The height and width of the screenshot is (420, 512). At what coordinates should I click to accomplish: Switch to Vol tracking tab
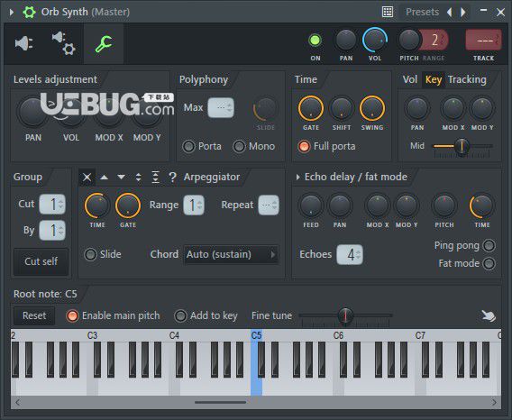pos(410,79)
